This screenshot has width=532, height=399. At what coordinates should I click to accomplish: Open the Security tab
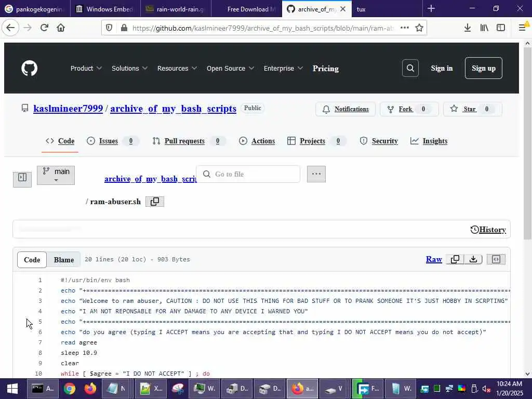point(379,141)
